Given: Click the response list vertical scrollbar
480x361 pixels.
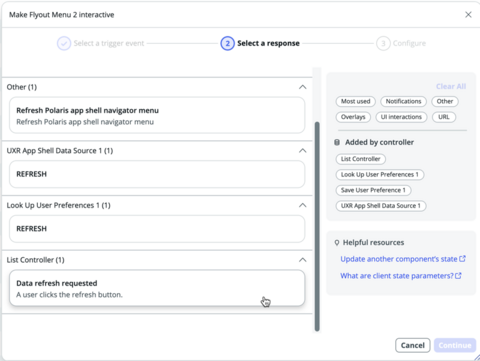Looking at the screenshot, I should point(317,227).
